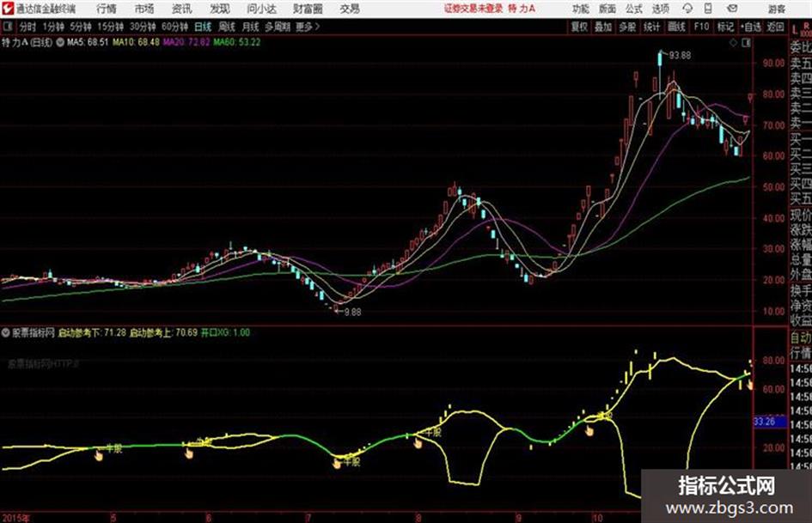This screenshot has width=812, height=523.
Task: Open the 财富圈 menu
Action: click(x=308, y=9)
